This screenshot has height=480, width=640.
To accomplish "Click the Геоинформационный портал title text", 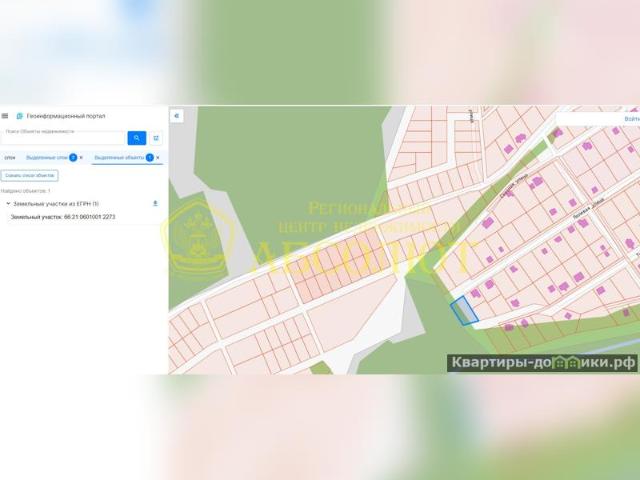I will click(66, 116).
